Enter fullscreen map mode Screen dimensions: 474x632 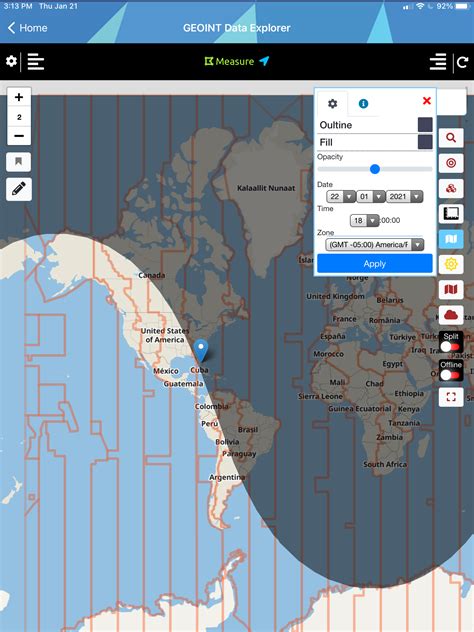(x=451, y=397)
